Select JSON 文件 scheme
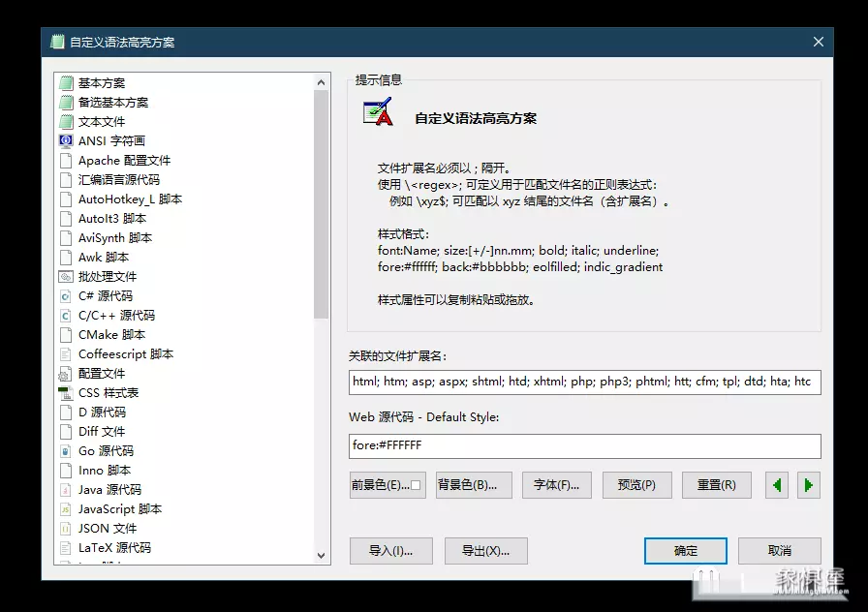The height and width of the screenshot is (612, 868). 108,529
